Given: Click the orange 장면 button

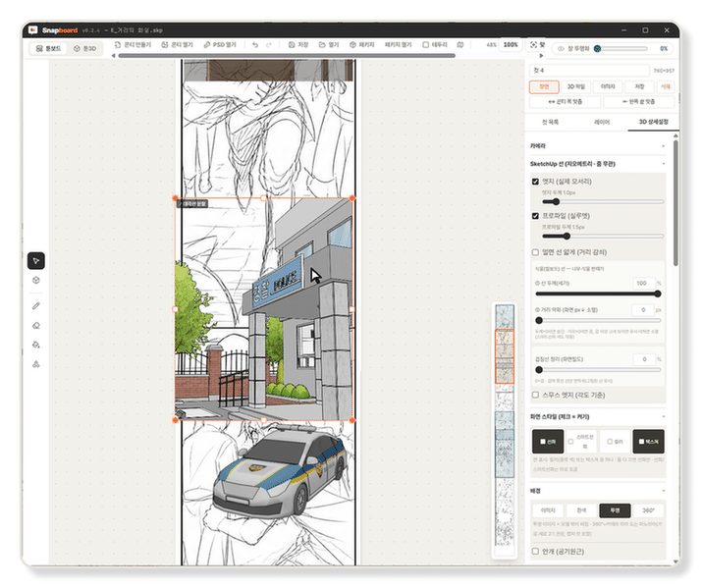Looking at the screenshot, I should (544, 86).
